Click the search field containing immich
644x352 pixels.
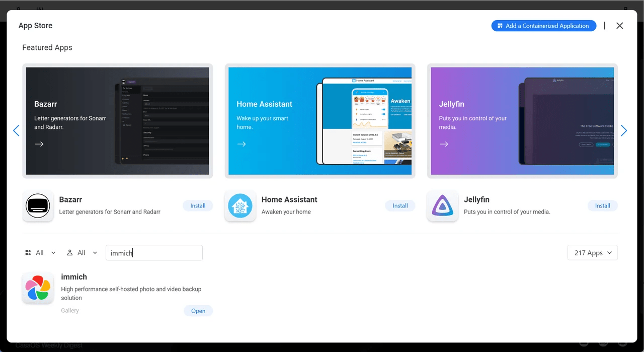point(154,253)
